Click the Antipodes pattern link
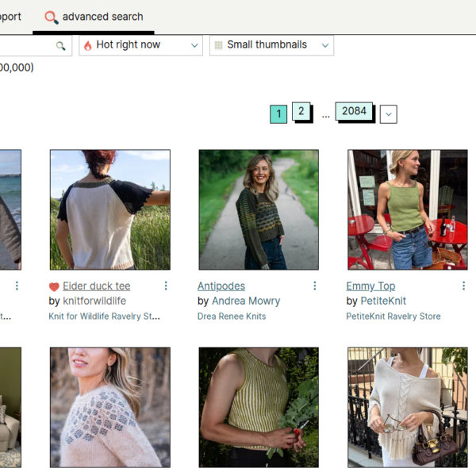The image size is (476, 476). [221, 286]
